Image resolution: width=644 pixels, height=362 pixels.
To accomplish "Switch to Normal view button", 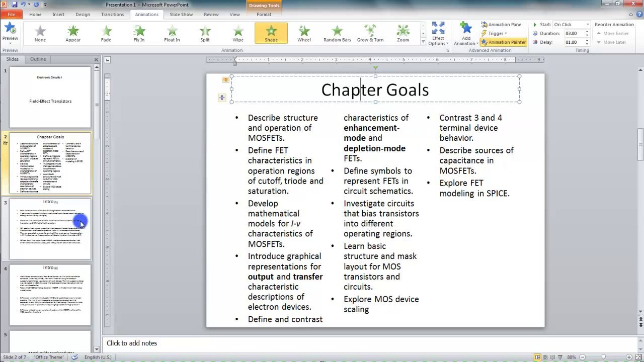I will pos(537,357).
